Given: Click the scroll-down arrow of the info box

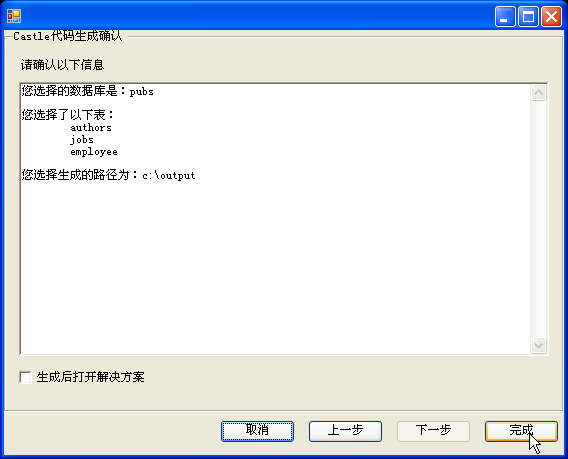Looking at the screenshot, I should coord(538,345).
